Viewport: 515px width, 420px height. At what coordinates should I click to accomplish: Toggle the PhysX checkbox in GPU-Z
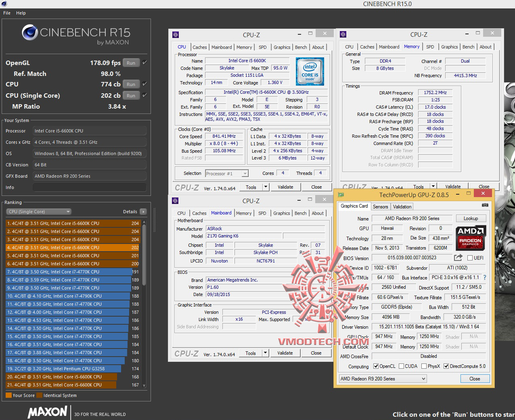[x=424, y=366]
